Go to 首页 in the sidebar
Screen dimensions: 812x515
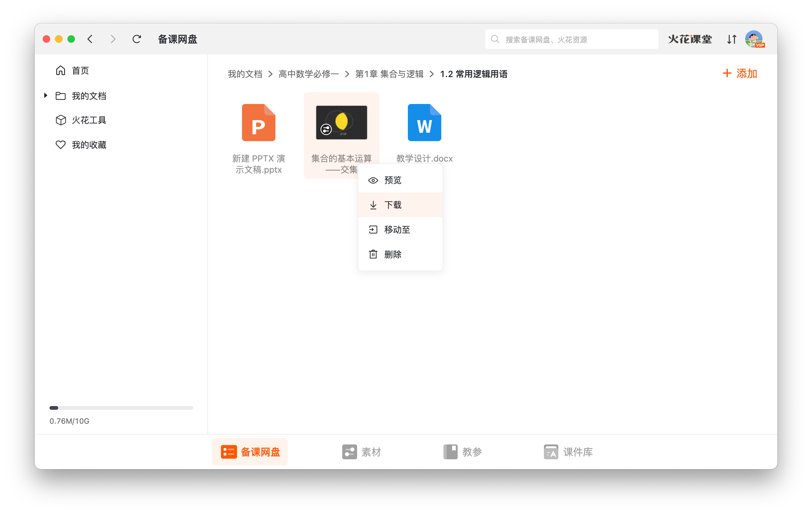[80, 71]
